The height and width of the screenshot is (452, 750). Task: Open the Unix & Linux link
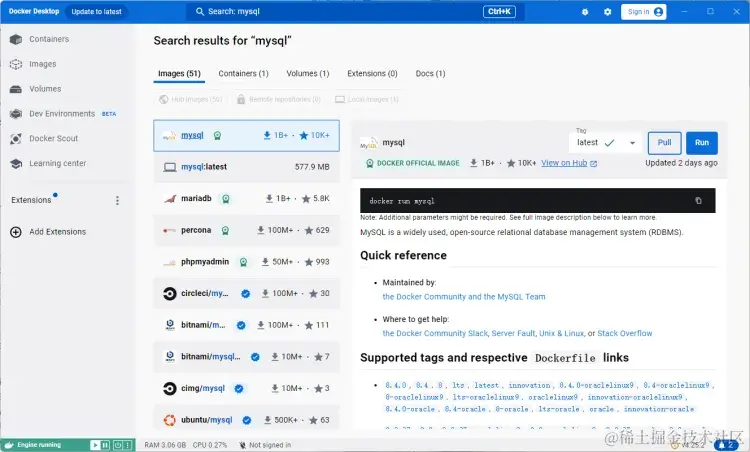(561, 333)
